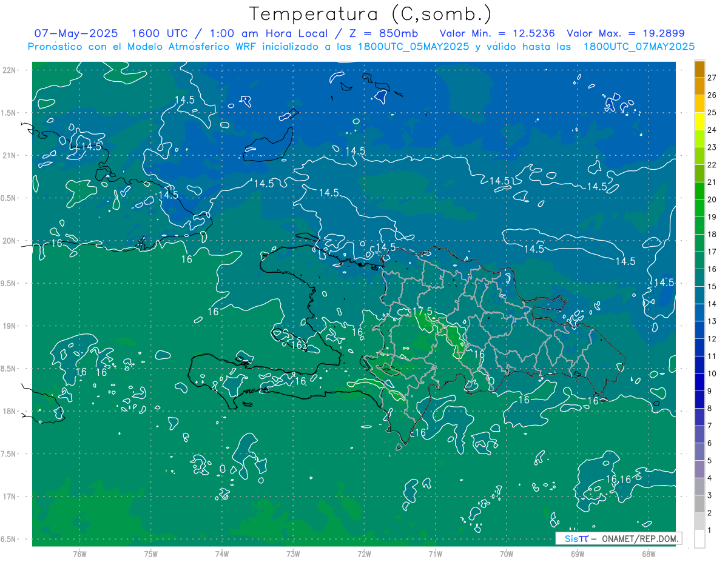Click the '16.16' contour label
This screenshot has height=562, width=728.
tap(619, 480)
